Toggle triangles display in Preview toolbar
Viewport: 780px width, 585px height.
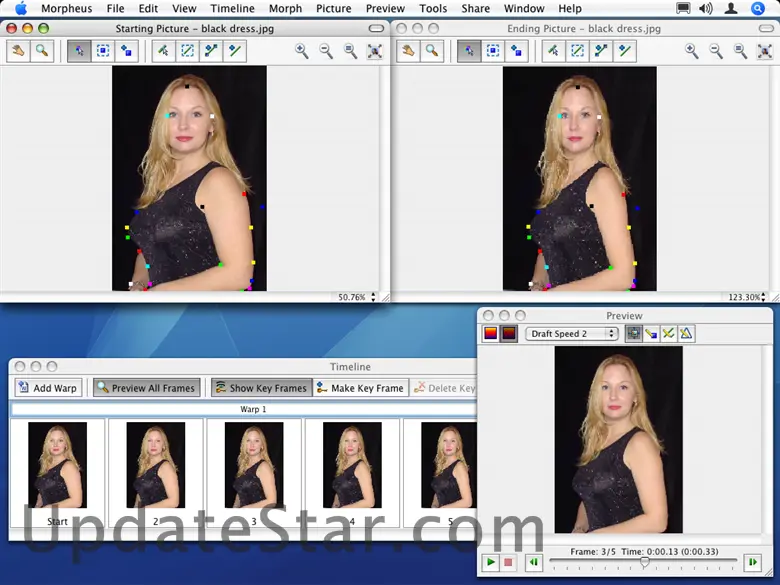(686, 333)
